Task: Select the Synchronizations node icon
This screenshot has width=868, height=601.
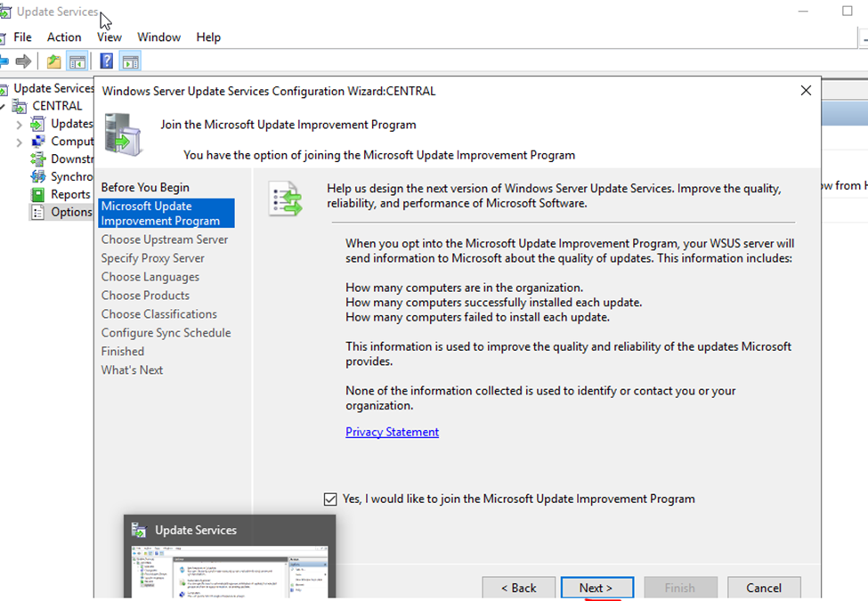Action: 37,176
